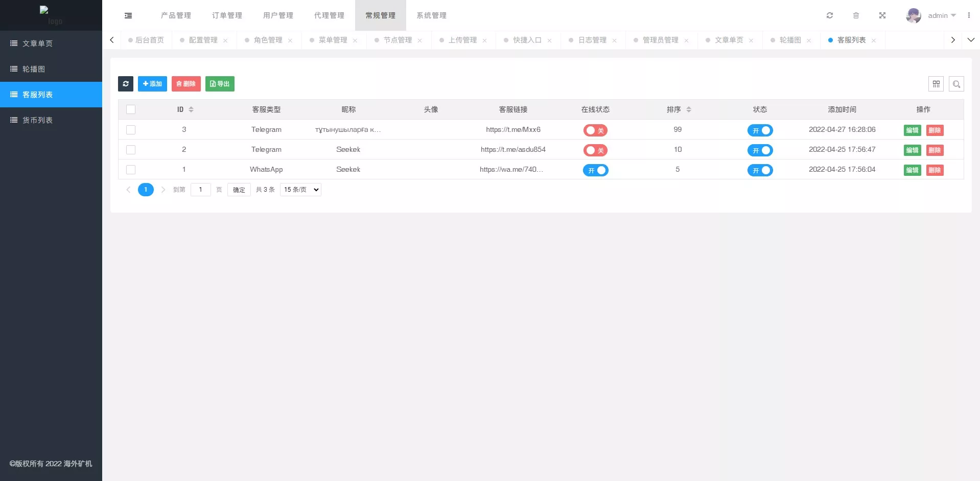Viewport: 980px width, 481px height.
Task: Click the trash icon in the top header
Action: [x=856, y=15]
